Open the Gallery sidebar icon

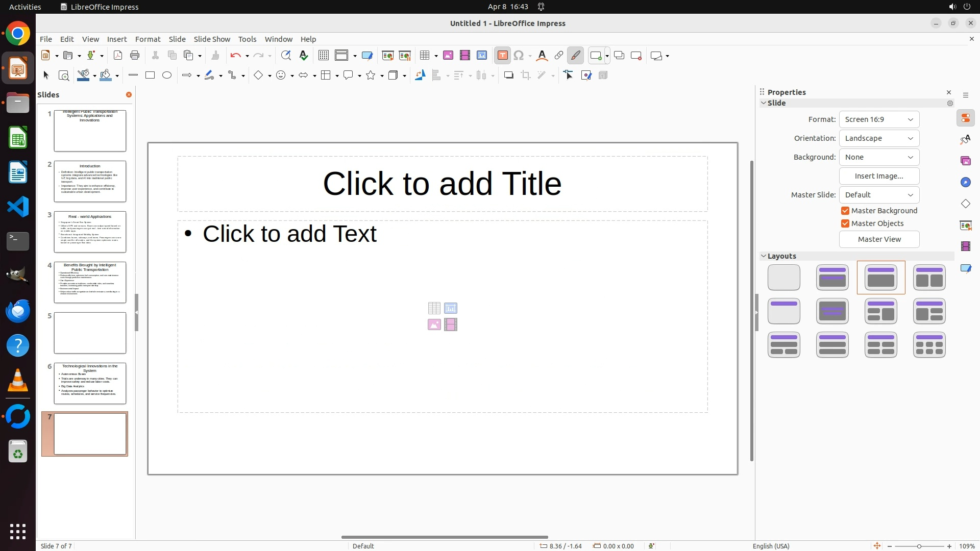pyautogui.click(x=965, y=161)
